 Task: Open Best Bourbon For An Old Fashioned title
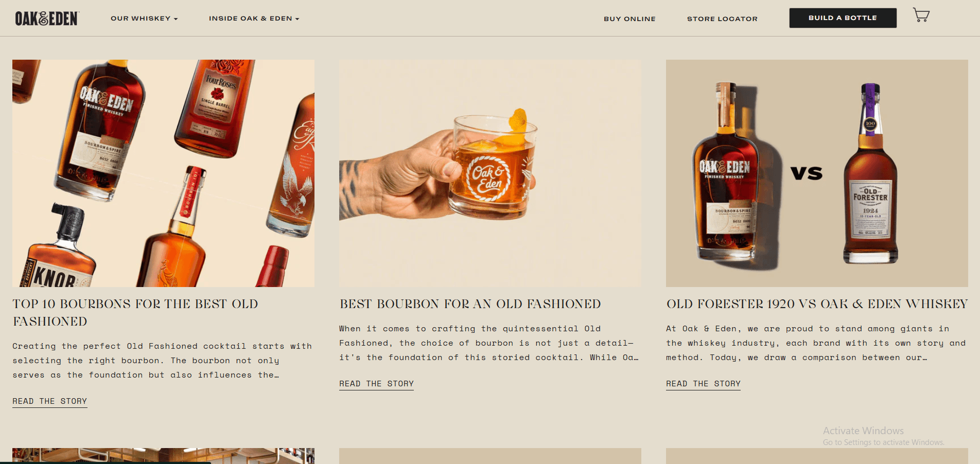click(470, 304)
